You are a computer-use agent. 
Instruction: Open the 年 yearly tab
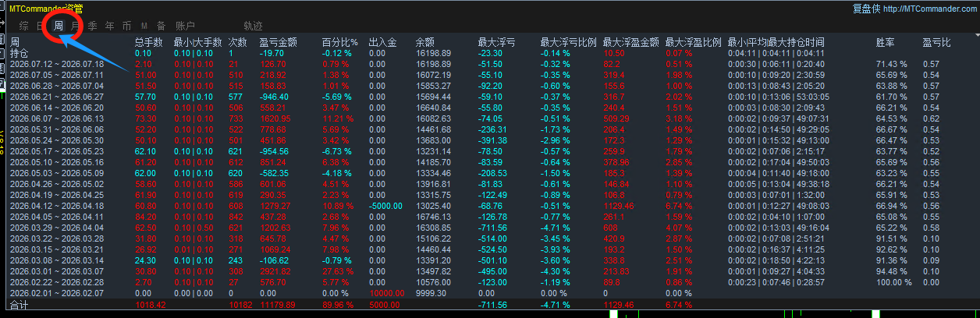(x=110, y=26)
